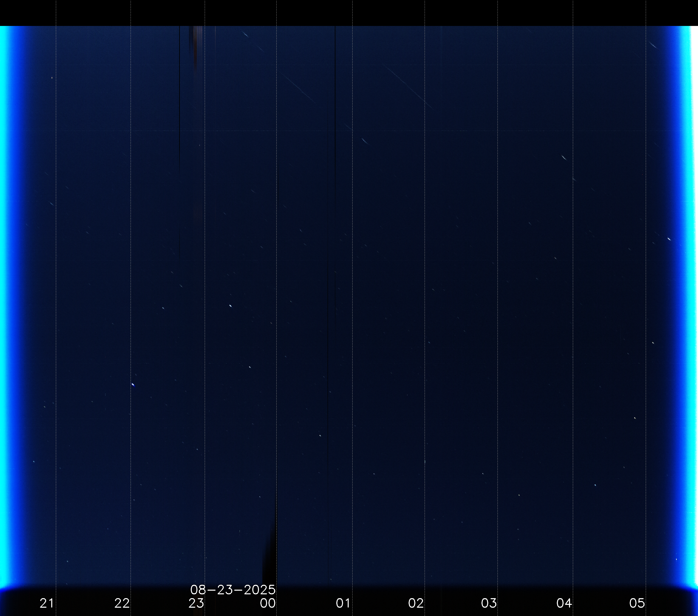This screenshot has width=698, height=616.
Task: Click the 21 hour label
Action: click(47, 603)
